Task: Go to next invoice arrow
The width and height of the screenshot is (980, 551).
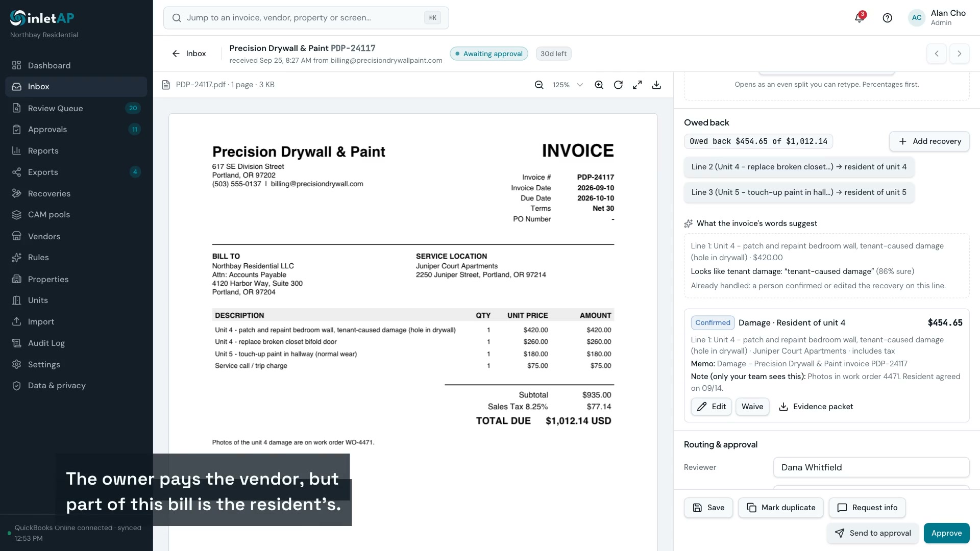Action: (x=960, y=54)
